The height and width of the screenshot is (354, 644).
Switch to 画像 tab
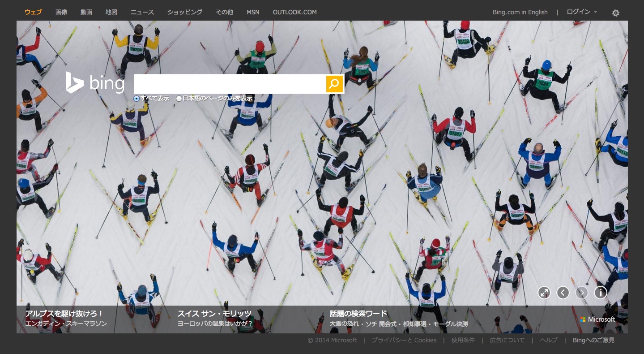point(61,12)
